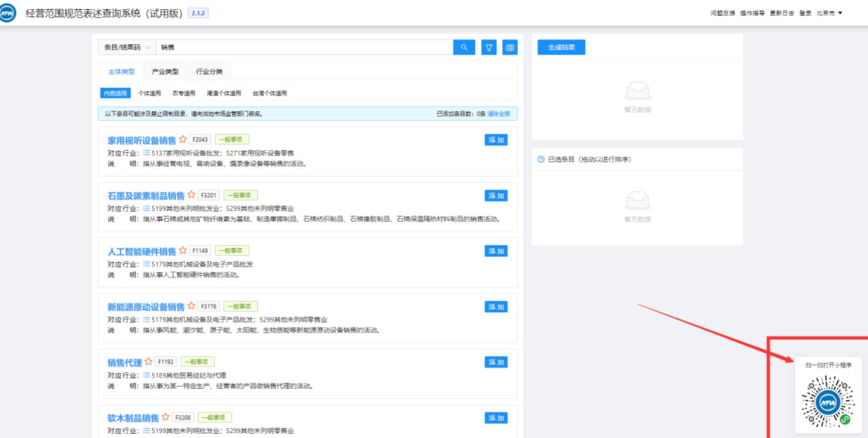The height and width of the screenshot is (438, 868).
Task: Expand the 条目/结果码 search type dropdown
Action: tap(126, 48)
